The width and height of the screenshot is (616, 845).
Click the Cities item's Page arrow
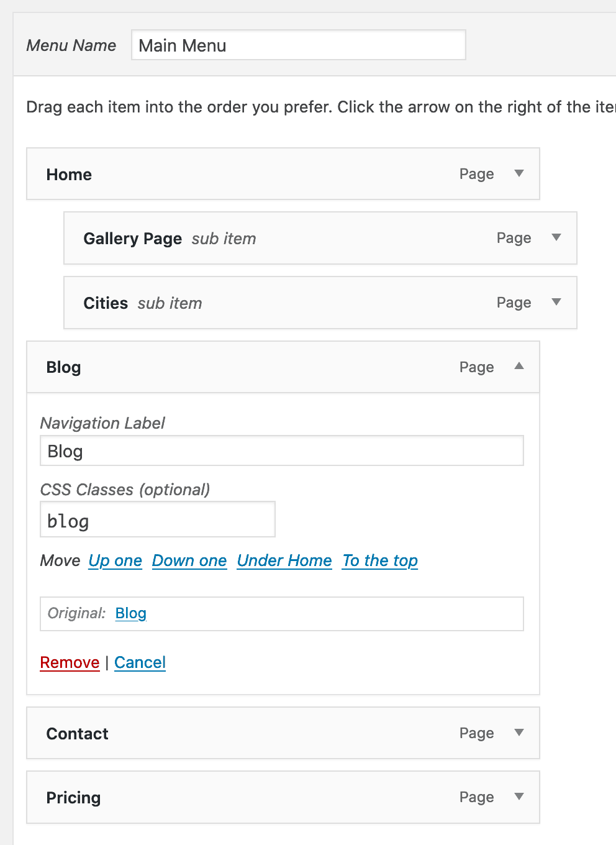[x=556, y=303]
